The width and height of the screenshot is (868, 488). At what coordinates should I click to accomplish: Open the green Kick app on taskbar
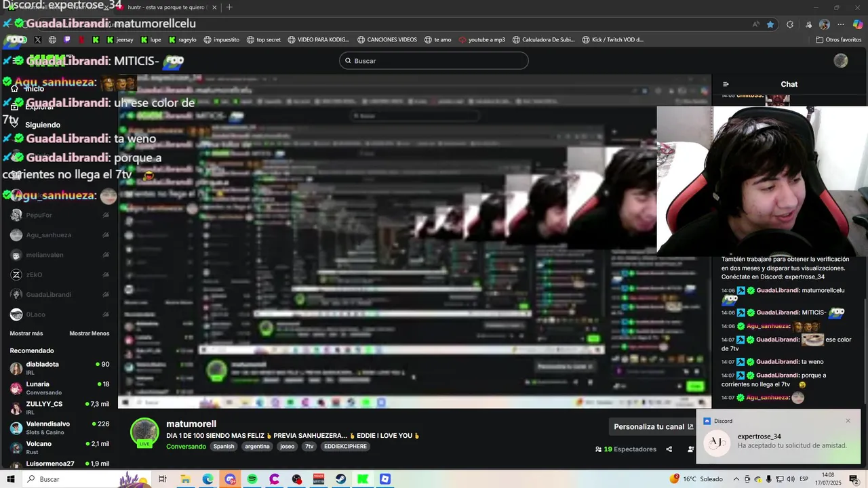(x=363, y=479)
